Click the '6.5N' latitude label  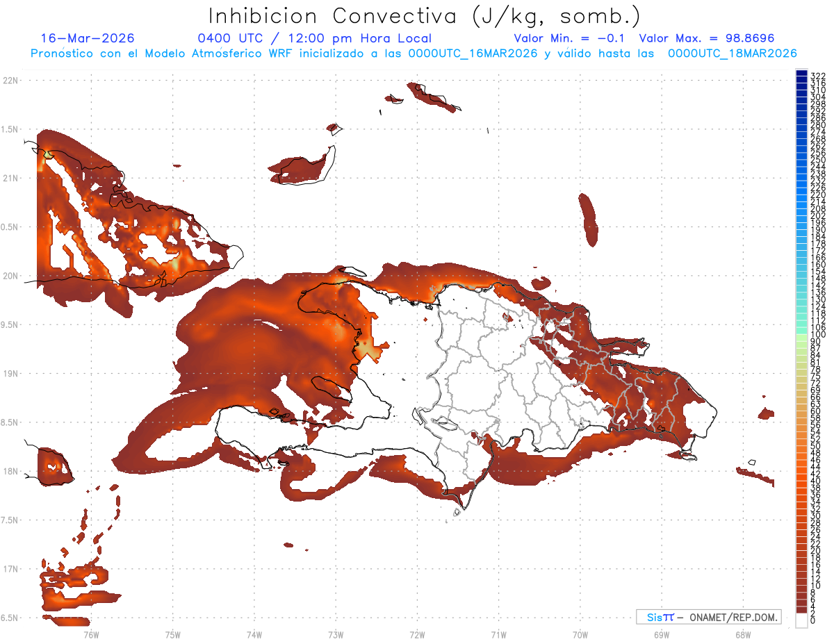click(9, 618)
